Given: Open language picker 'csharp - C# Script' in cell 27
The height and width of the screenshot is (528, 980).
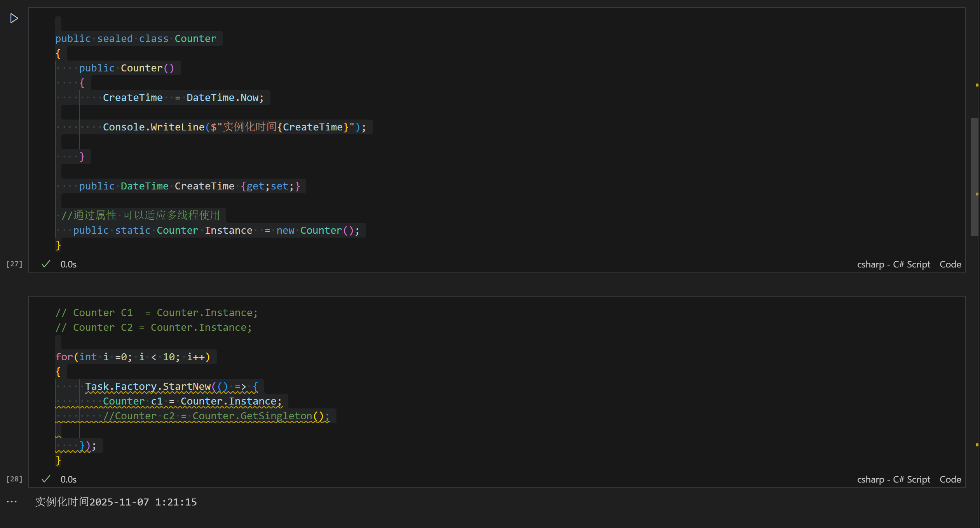Looking at the screenshot, I should (x=893, y=264).
